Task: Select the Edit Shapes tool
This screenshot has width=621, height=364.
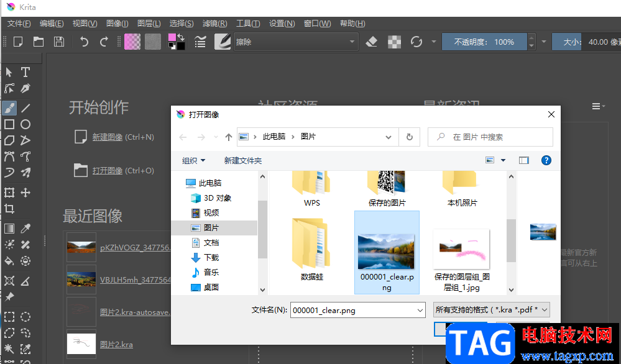Action: pos(9,88)
